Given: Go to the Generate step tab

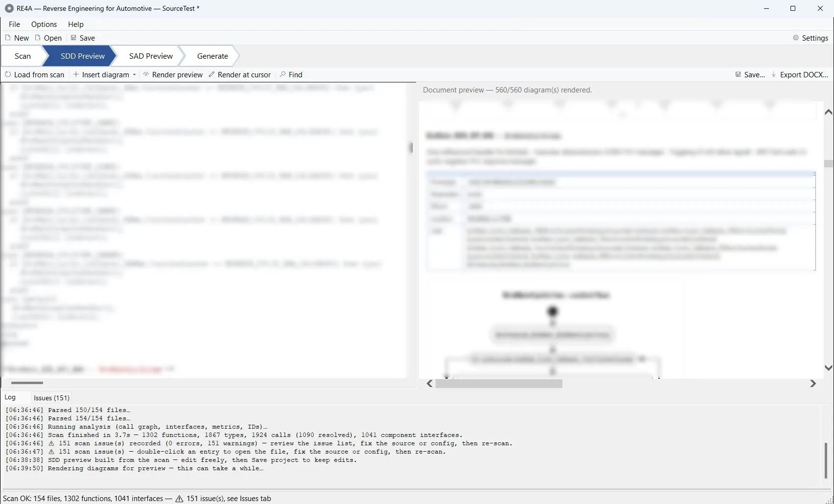Looking at the screenshot, I should point(212,56).
